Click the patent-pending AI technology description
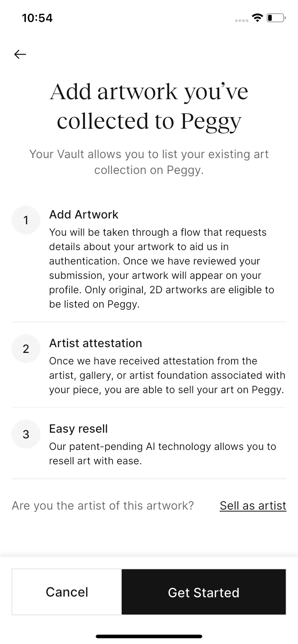298x644 pixels. (x=163, y=454)
